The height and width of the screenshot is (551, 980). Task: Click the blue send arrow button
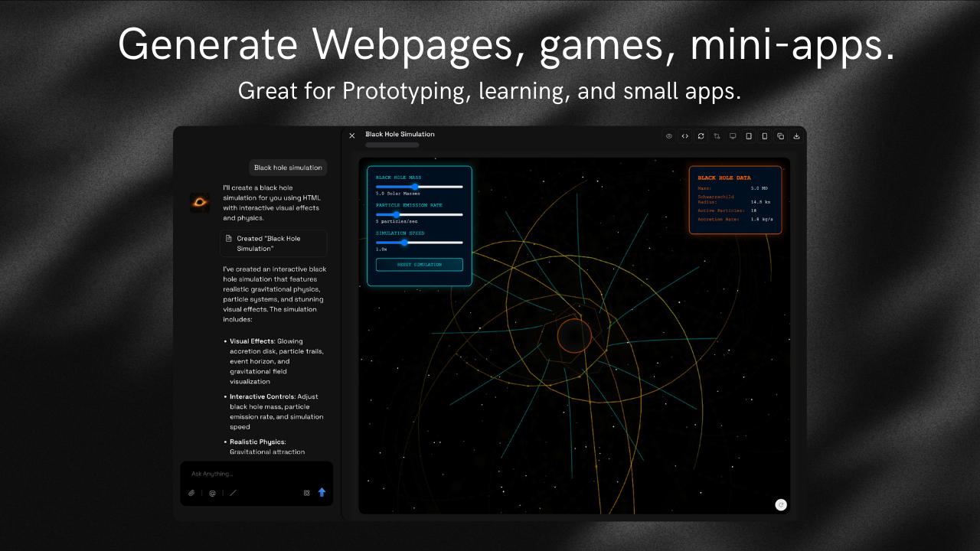click(322, 493)
